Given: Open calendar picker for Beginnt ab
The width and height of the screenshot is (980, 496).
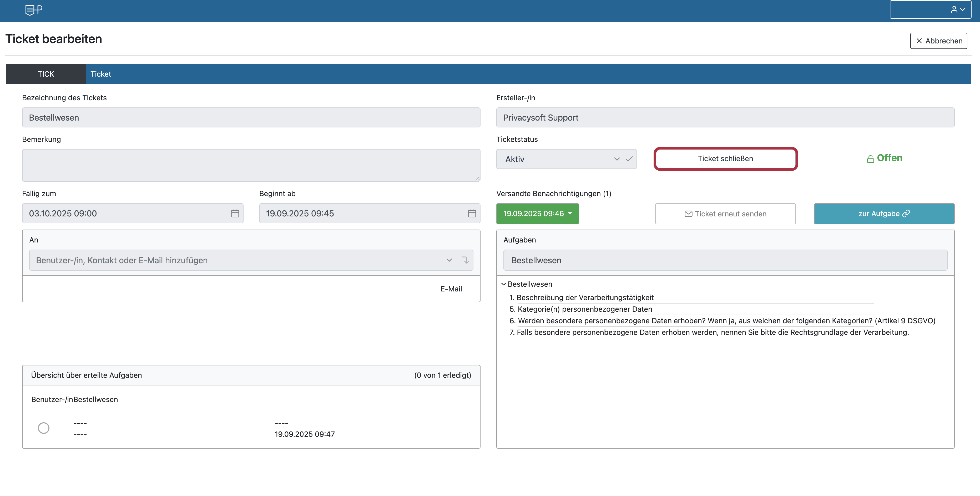Looking at the screenshot, I should tap(472, 214).
